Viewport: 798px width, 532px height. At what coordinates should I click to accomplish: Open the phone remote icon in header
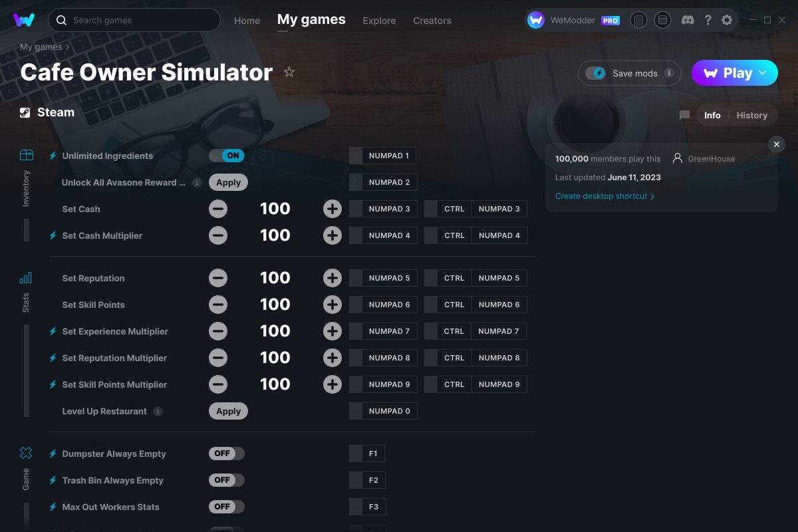(638, 20)
